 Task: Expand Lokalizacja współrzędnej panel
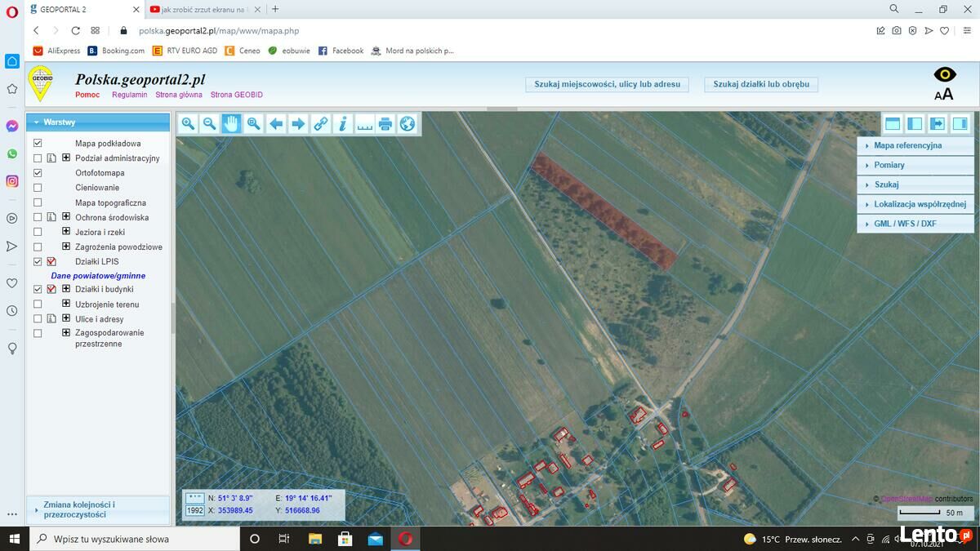[x=915, y=204]
